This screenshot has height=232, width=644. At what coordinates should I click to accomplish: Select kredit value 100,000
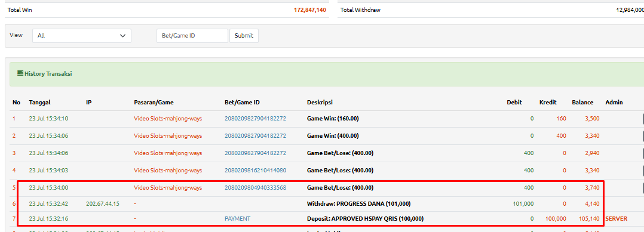pyautogui.click(x=556, y=219)
